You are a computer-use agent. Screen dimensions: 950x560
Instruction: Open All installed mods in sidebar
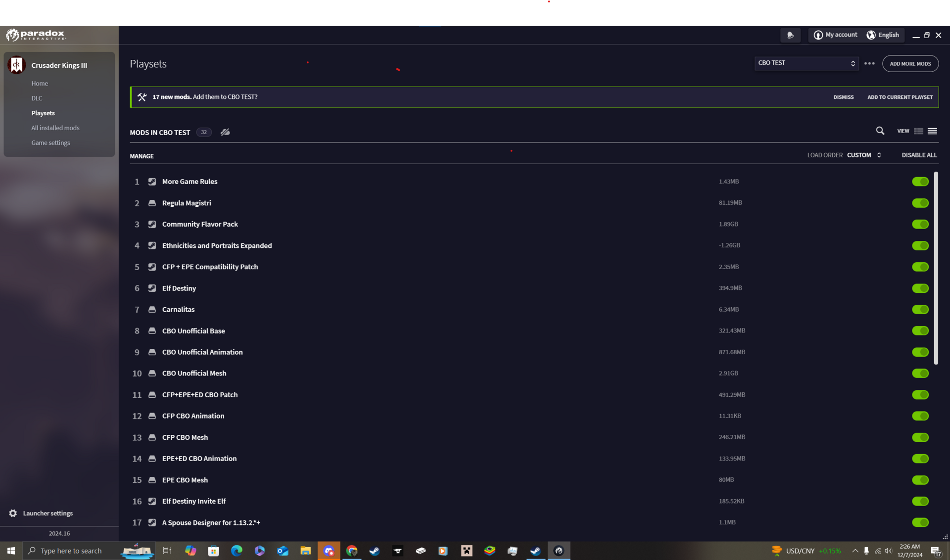[55, 128]
